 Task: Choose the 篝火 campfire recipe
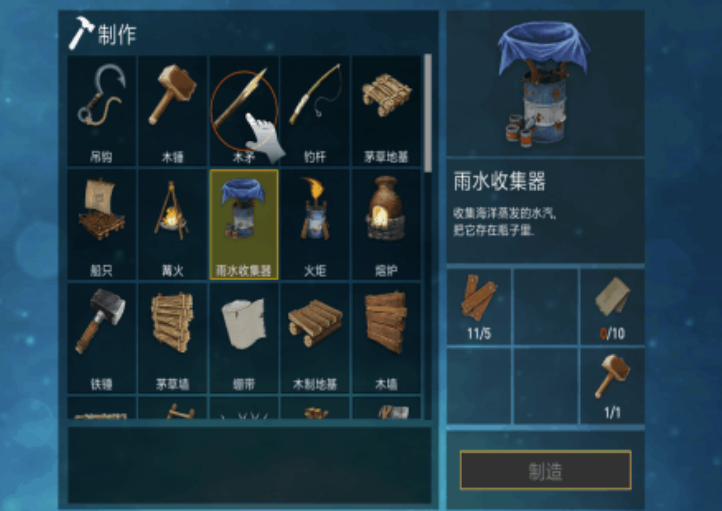pyautogui.click(x=173, y=224)
